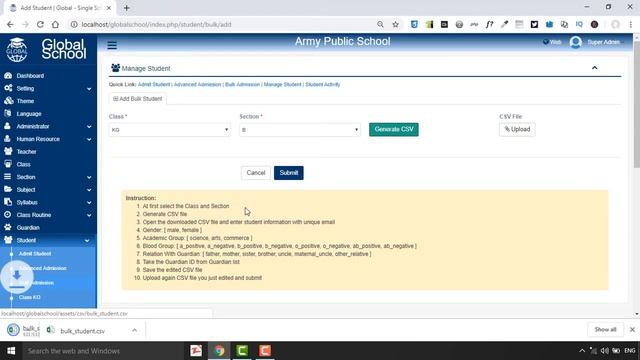Open the Advanced Admission quick link

[198, 84]
